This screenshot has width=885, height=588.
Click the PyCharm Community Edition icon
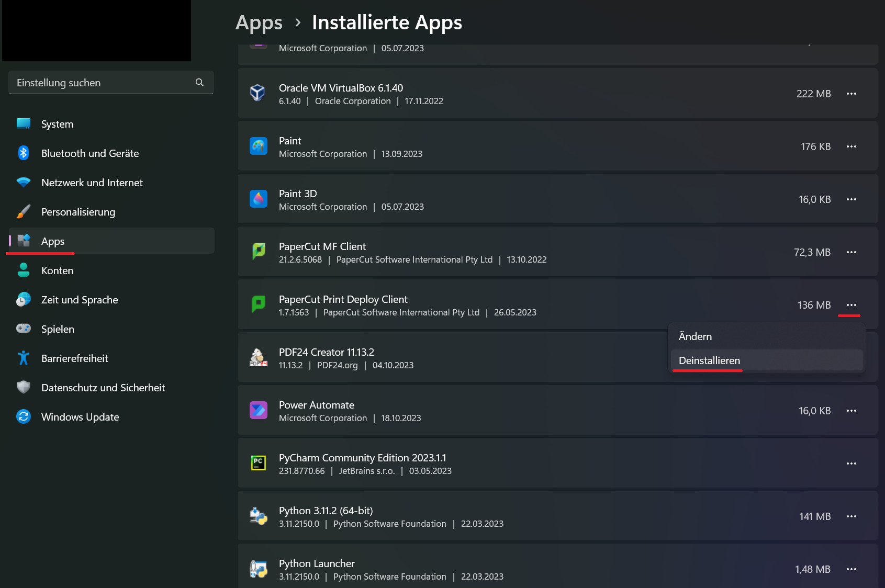click(259, 463)
